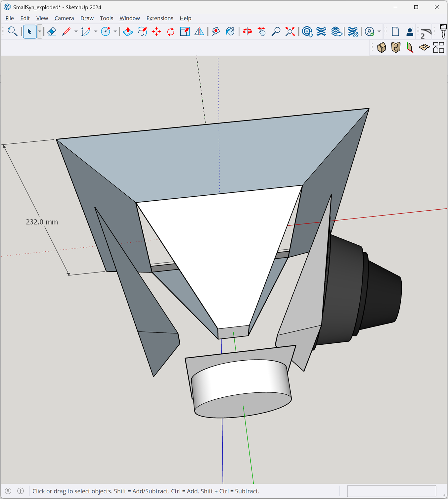This screenshot has height=499, width=448.
Task: Open the Tools menu
Action: [x=107, y=18]
